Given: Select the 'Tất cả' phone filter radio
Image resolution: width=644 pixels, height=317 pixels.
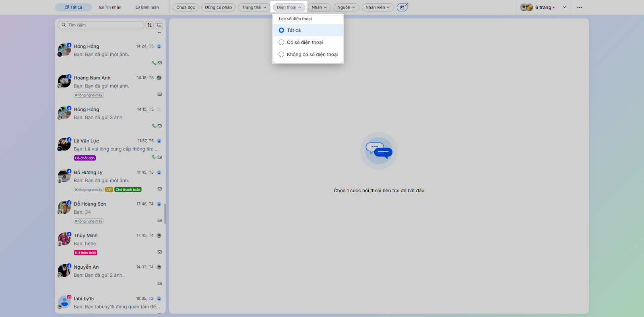Looking at the screenshot, I should pyautogui.click(x=281, y=30).
